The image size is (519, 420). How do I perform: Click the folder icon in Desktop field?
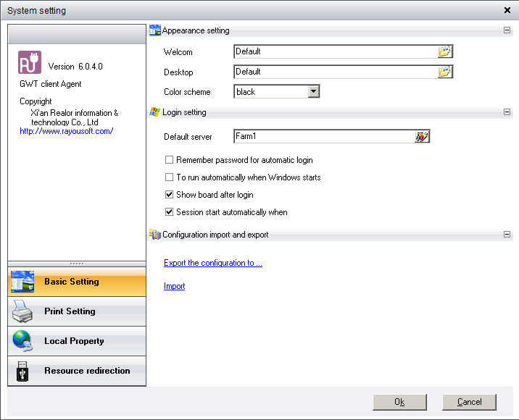(x=444, y=72)
